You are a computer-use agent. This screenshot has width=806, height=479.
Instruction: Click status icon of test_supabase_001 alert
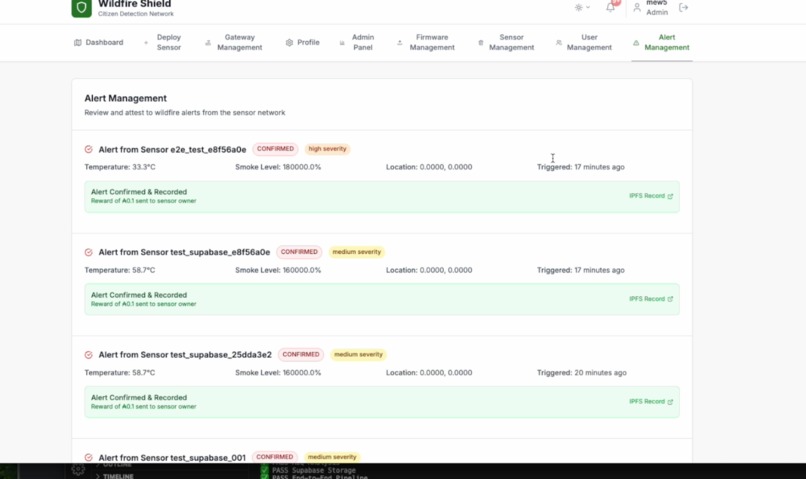click(x=88, y=457)
